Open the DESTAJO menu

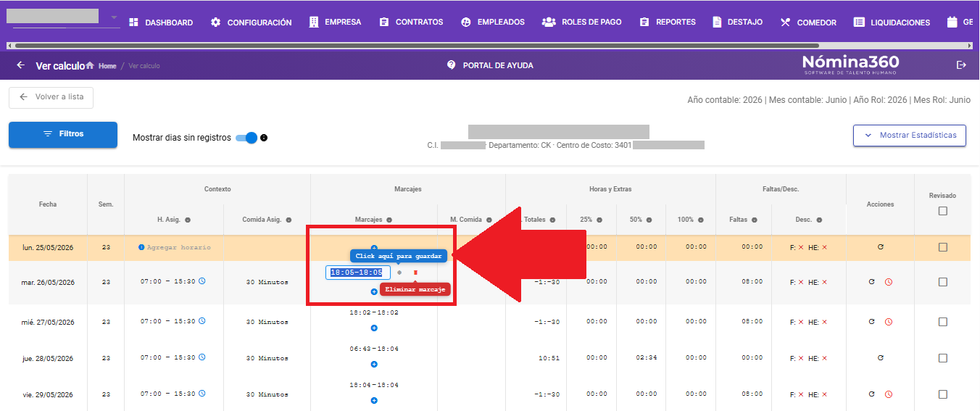737,22
